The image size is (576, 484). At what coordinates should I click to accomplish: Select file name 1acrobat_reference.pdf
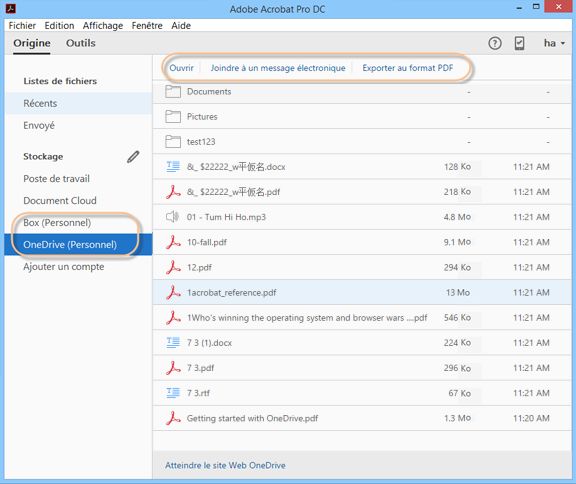tap(232, 293)
